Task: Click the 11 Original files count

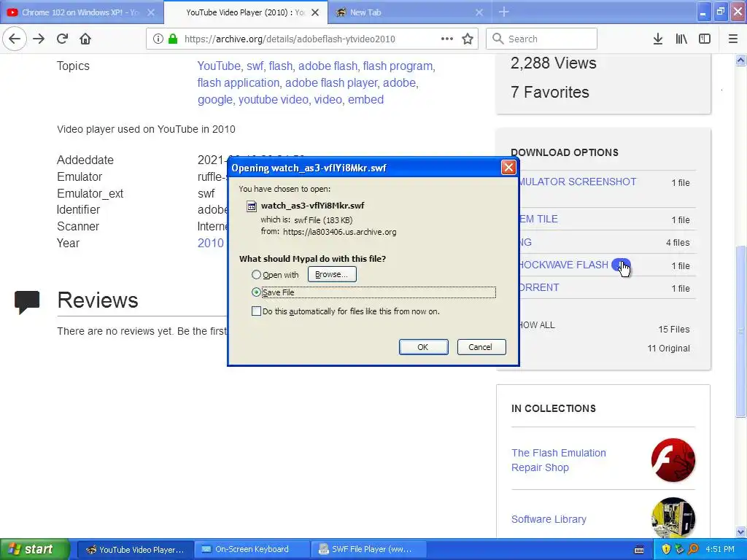Action: pos(668,349)
